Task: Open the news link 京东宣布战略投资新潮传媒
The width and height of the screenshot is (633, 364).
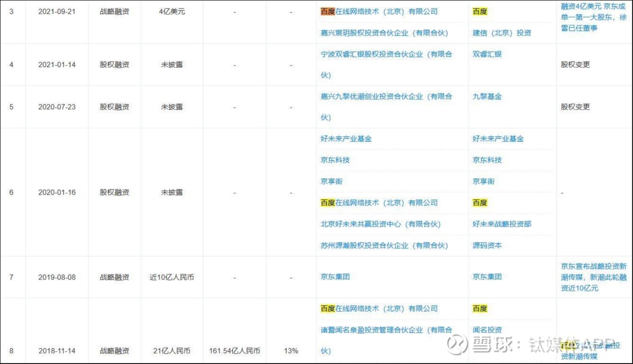Action: (x=594, y=277)
